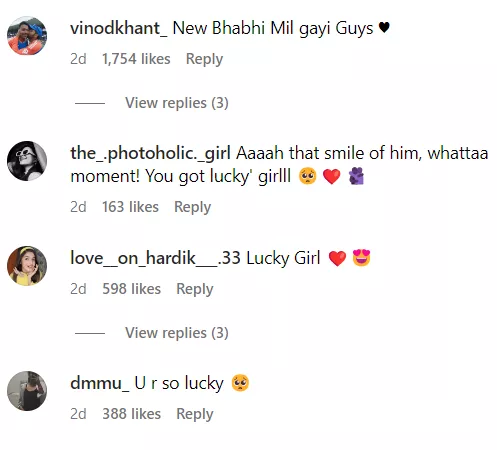Expand replies under Lucky Girl comment
The height and width of the screenshot is (450, 497).
tap(177, 333)
